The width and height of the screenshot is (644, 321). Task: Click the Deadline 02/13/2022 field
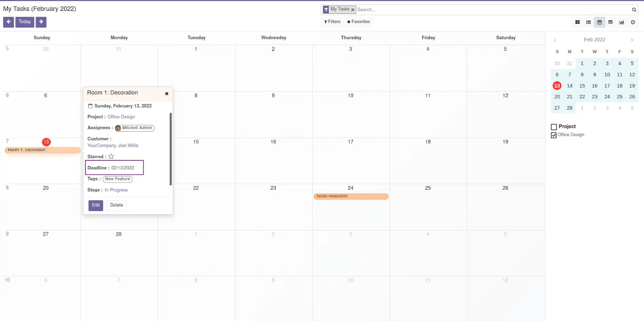(114, 168)
